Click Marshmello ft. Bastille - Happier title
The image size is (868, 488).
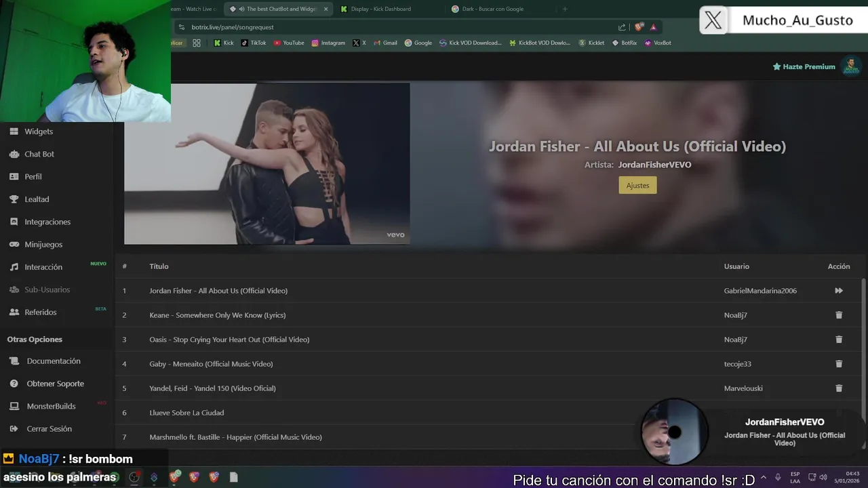[x=235, y=437]
